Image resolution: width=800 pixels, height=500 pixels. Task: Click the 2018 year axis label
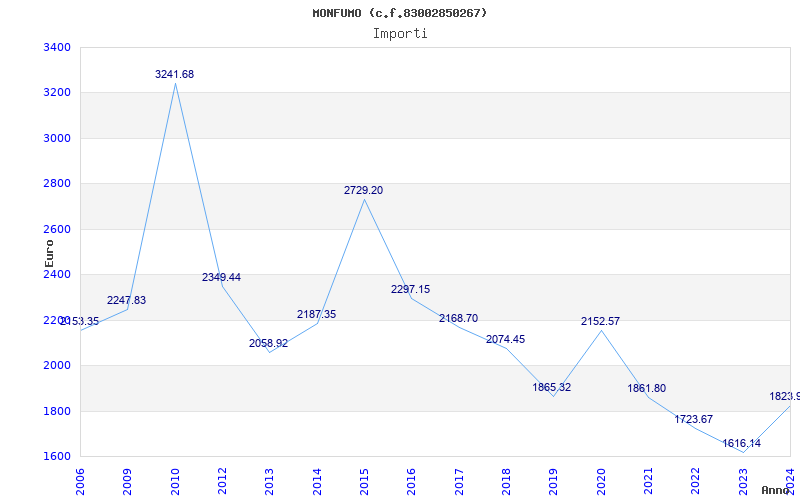pyautogui.click(x=506, y=481)
